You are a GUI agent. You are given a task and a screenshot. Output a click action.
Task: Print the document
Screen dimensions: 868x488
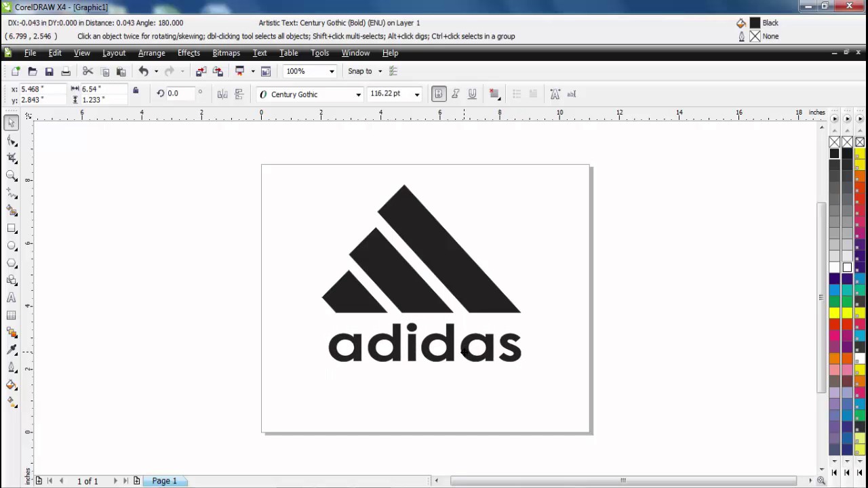click(66, 71)
